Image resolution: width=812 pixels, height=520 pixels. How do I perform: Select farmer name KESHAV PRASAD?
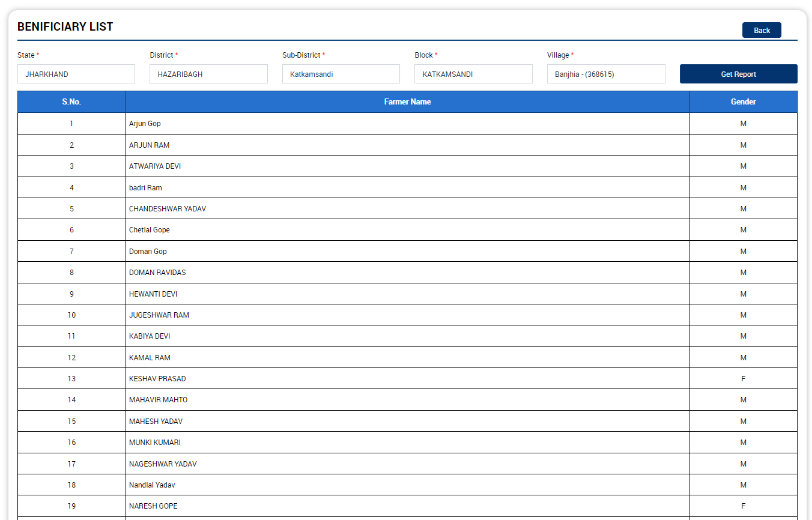point(157,379)
